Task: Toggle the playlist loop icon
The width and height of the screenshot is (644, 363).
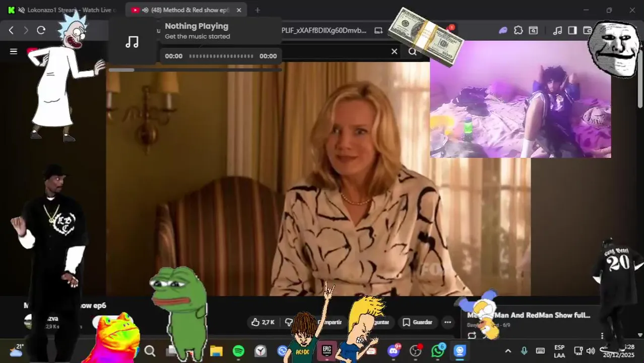Action: 472,336
